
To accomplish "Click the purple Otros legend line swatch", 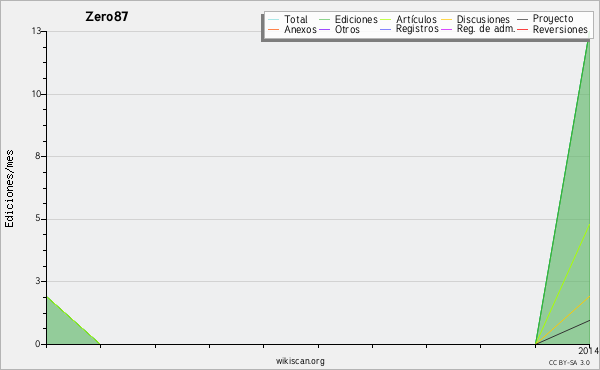I will [x=324, y=29].
